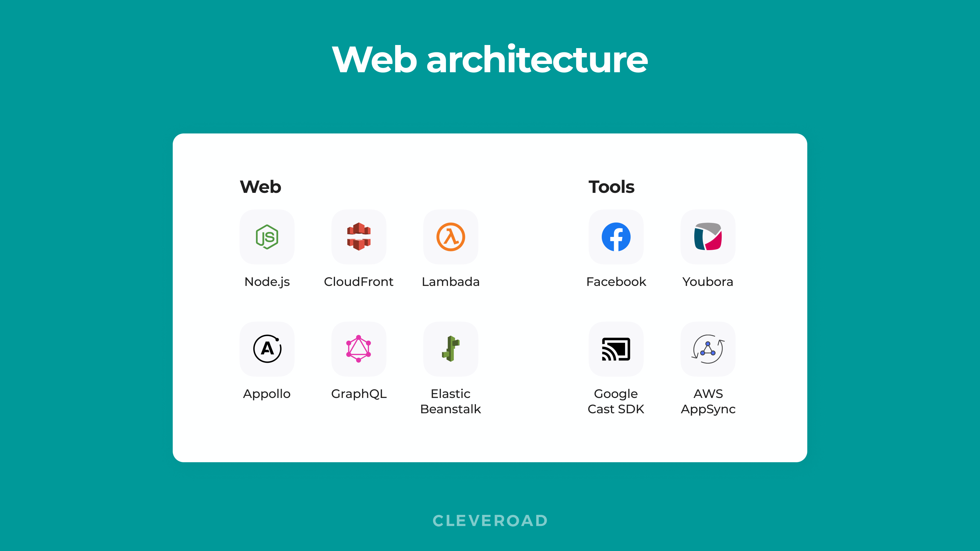Select the Youbora icon
The height and width of the screenshot is (551, 980).
click(707, 237)
